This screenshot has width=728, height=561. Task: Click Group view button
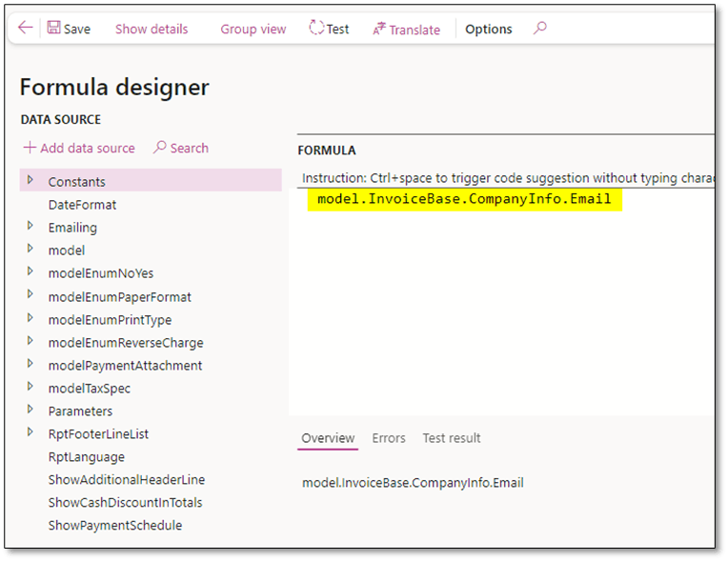pos(253,29)
